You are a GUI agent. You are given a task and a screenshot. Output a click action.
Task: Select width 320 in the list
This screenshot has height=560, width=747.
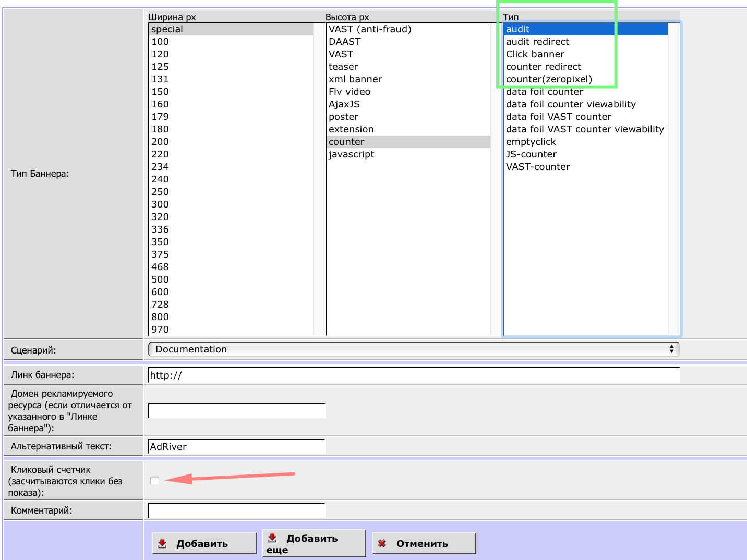231,217
